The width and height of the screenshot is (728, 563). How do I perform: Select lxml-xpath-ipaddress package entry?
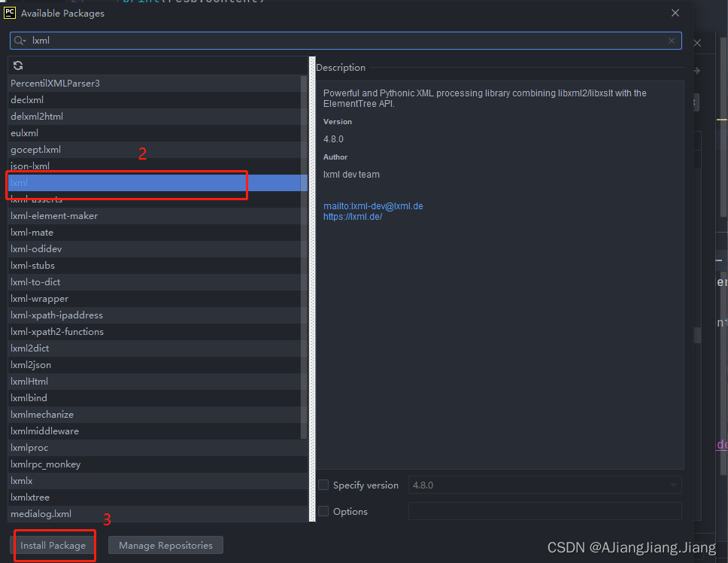(56, 315)
